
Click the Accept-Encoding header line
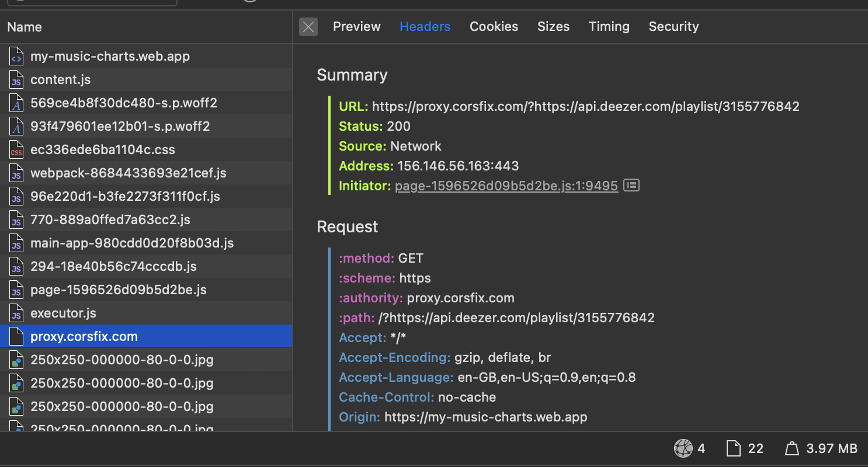[445, 358]
